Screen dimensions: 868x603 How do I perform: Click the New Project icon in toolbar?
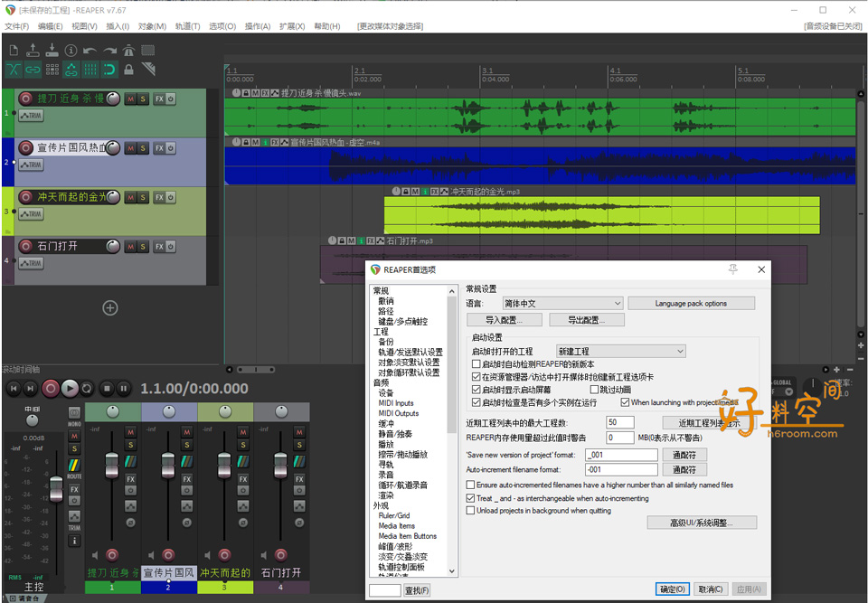[14, 51]
